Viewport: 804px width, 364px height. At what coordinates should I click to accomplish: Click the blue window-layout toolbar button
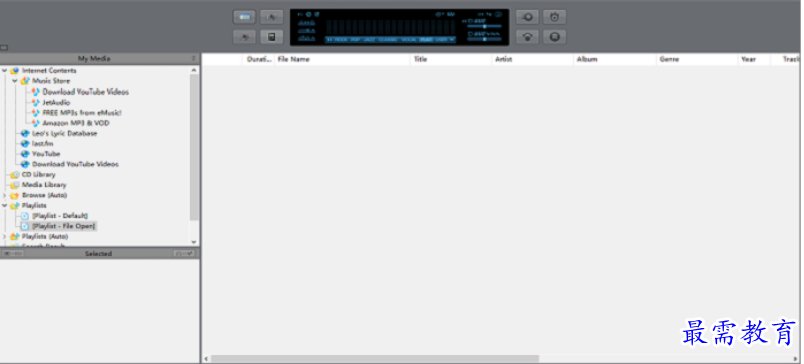(x=245, y=17)
